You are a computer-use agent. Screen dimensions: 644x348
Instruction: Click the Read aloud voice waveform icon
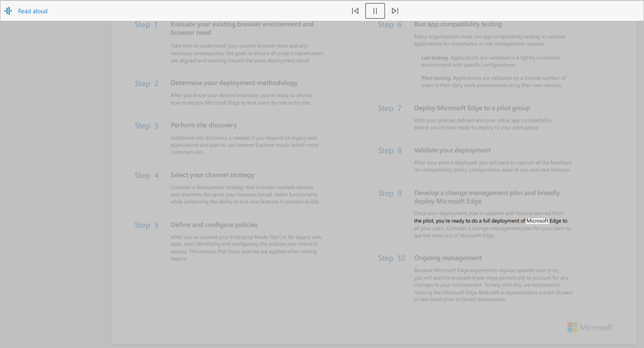tap(9, 11)
